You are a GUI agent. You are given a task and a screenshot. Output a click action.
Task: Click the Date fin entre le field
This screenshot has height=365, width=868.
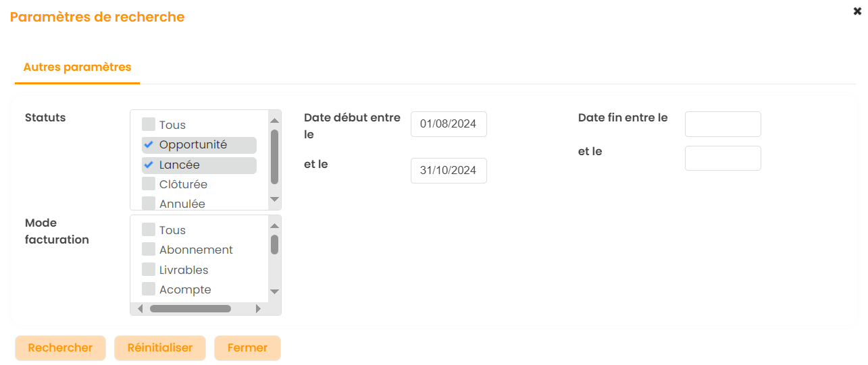tap(723, 124)
